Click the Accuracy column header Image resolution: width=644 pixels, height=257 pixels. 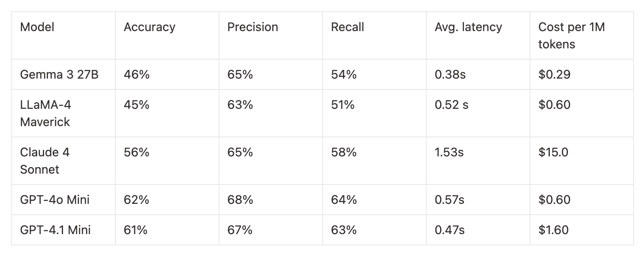(167, 35)
